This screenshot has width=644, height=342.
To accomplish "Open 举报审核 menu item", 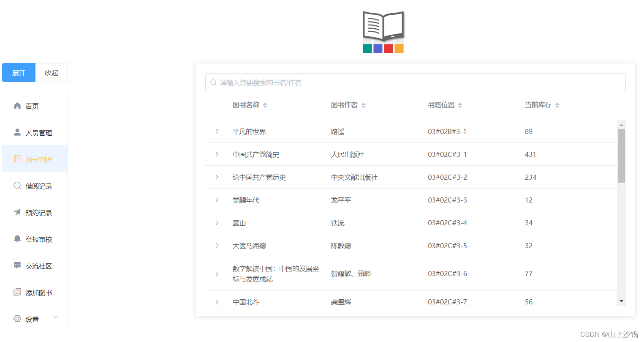I will 35,239.
